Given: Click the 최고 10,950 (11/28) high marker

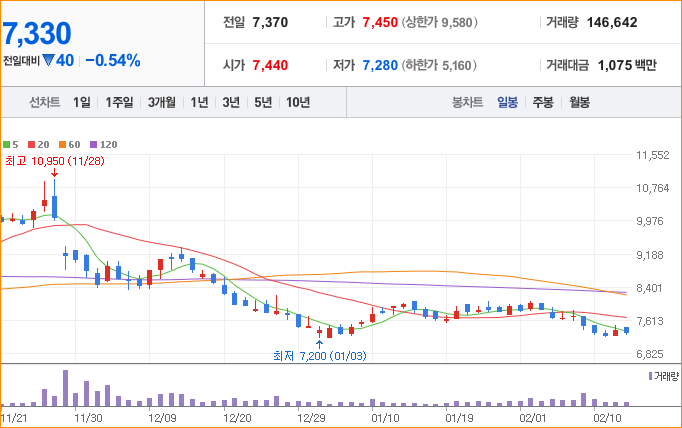Looking at the screenshot, I should pyautogui.click(x=55, y=161).
